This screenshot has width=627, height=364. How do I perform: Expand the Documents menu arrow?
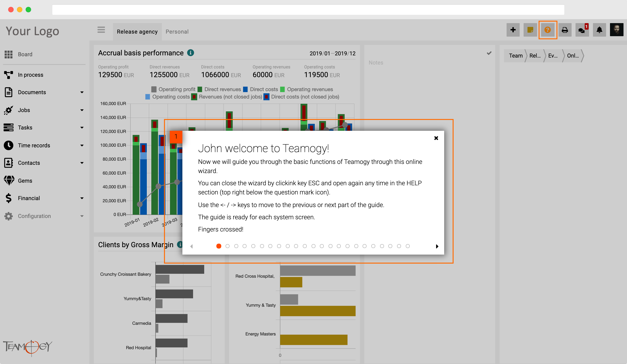point(82,92)
